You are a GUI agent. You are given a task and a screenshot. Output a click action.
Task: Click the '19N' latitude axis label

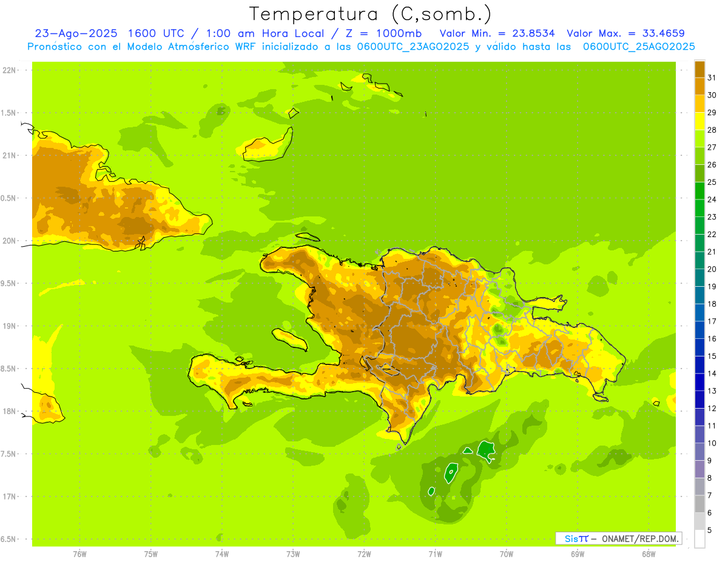pyautogui.click(x=9, y=326)
